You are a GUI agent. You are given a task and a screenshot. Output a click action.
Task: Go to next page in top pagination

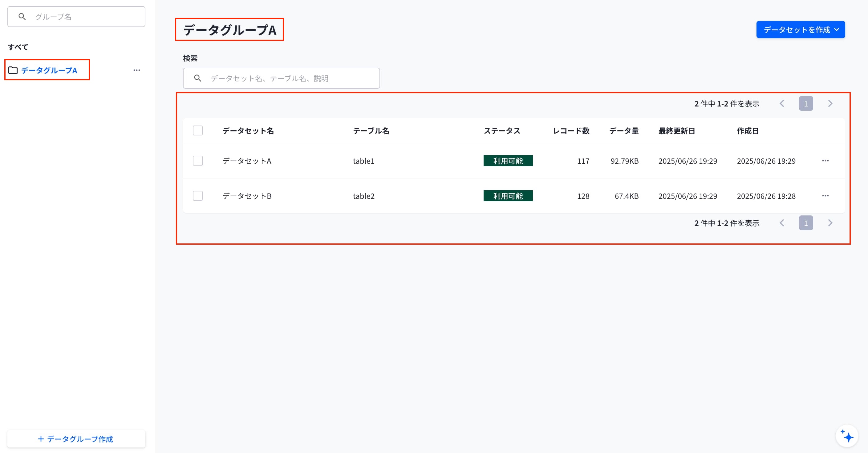click(x=830, y=103)
